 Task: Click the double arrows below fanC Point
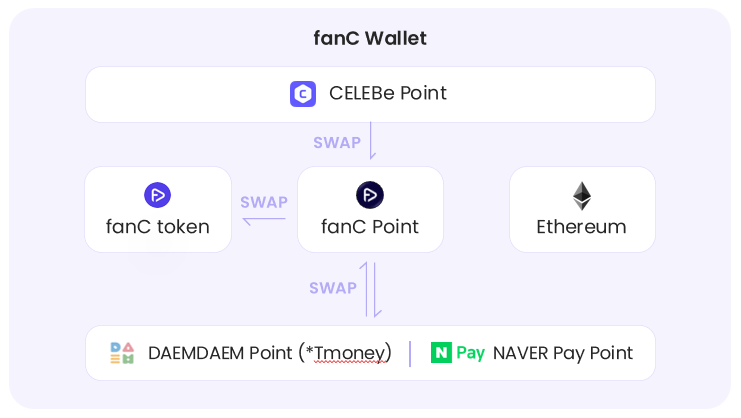pos(371,289)
